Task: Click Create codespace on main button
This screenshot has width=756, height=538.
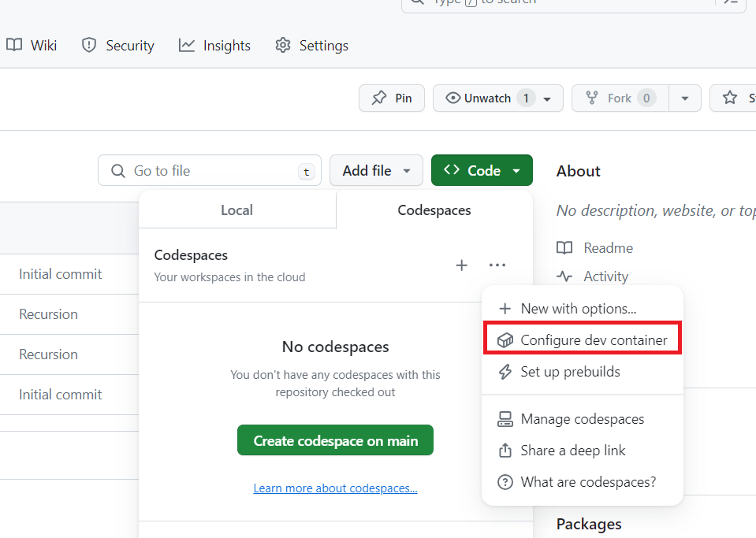Action: point(335,440)
